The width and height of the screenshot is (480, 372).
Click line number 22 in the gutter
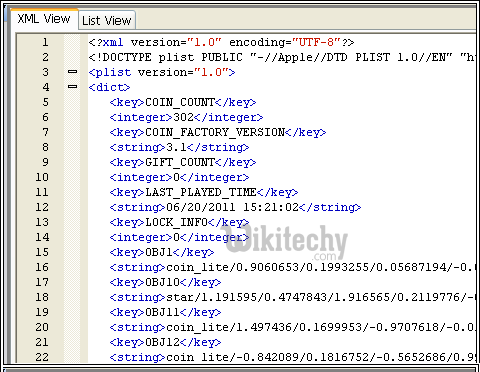coord(42,357)
